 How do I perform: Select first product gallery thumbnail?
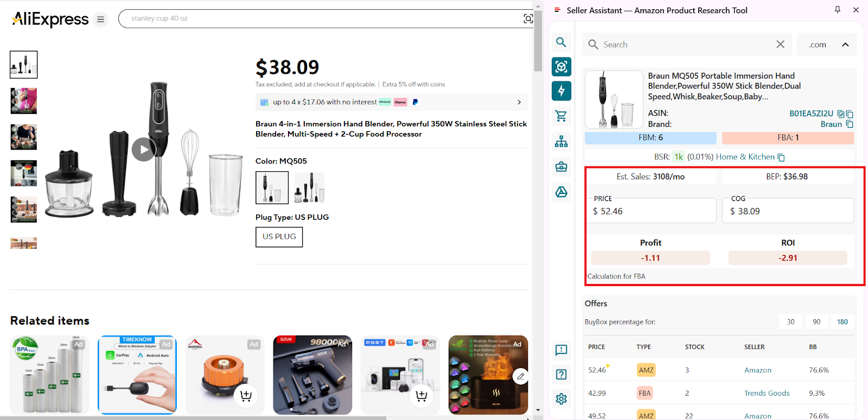(x=24, y=65)
